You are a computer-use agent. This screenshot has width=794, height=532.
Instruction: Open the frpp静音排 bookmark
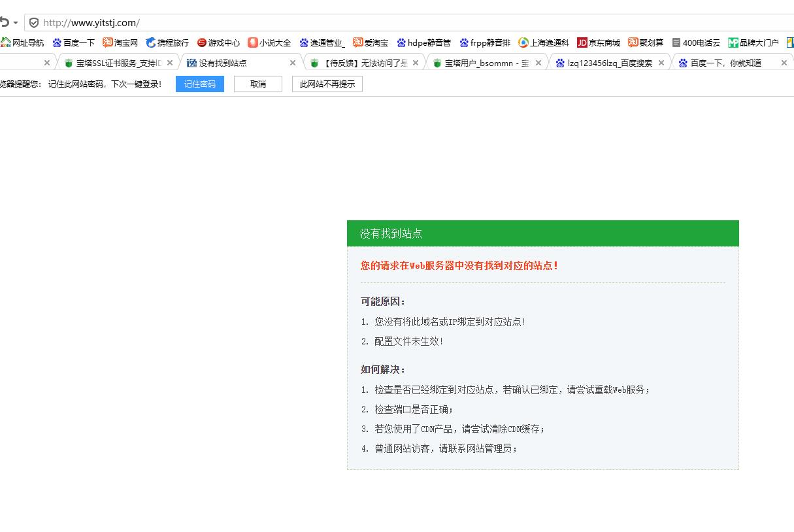click(x=485, y=42)
